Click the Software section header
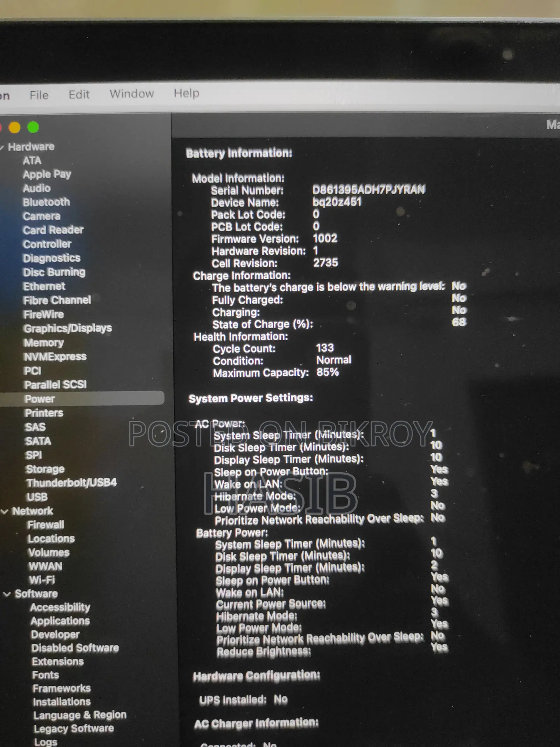The image size is (560, 747). click(x=36, y=594)
